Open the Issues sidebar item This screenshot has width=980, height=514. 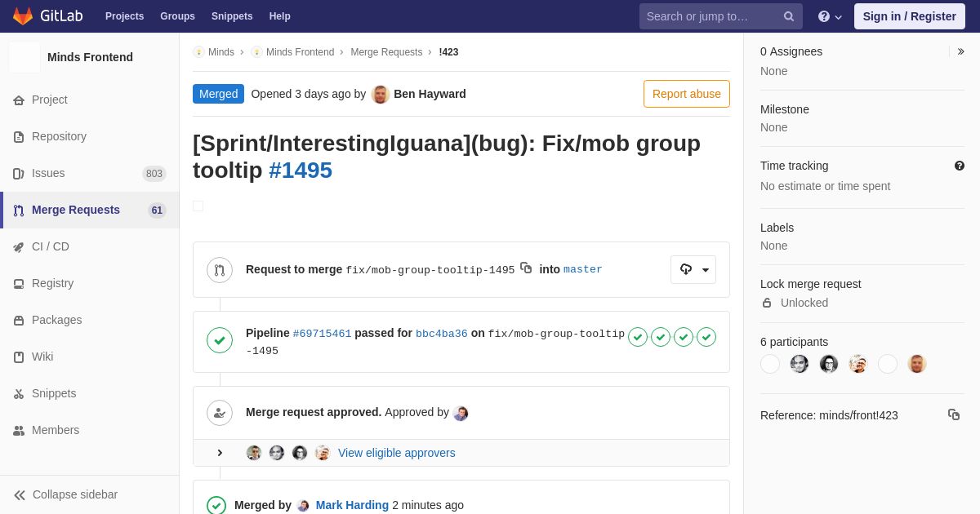pyautogui.click(x=90, y=173)
